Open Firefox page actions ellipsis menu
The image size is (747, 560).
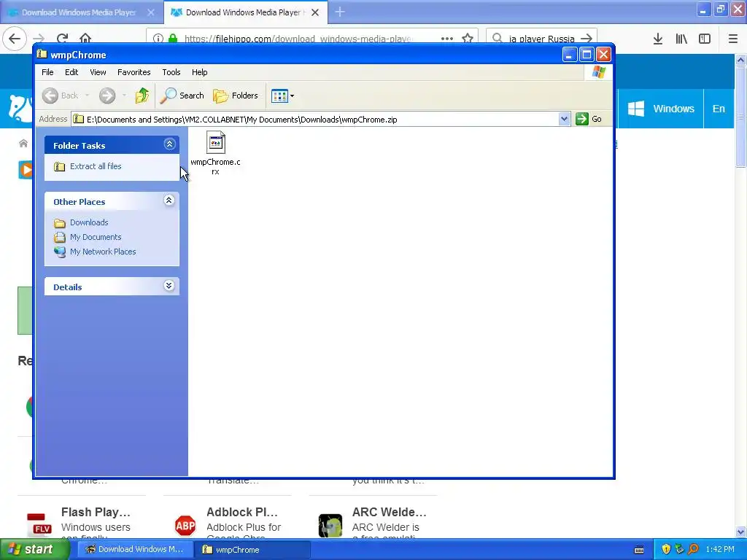[447, 39]
